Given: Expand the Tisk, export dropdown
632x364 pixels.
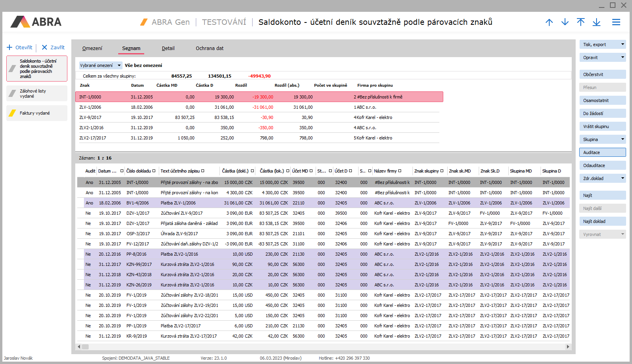Looking at the screenshot, I should click(623, 45).
